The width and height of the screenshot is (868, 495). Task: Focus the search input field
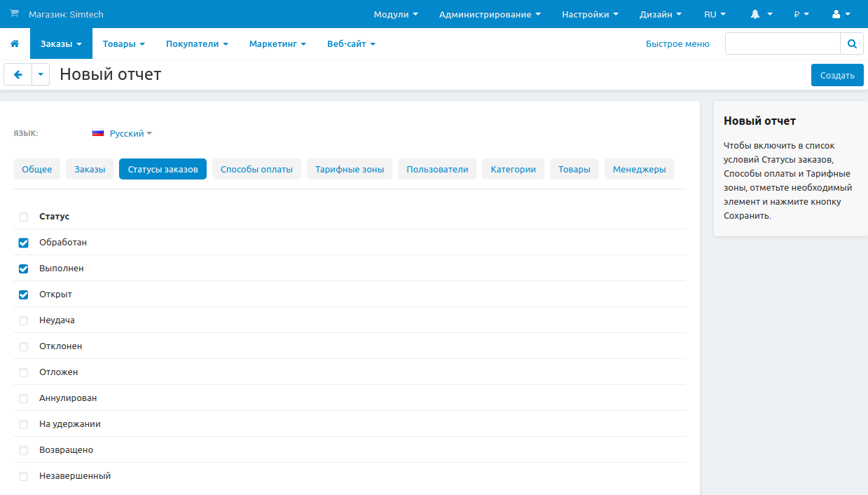coord(782,43)
